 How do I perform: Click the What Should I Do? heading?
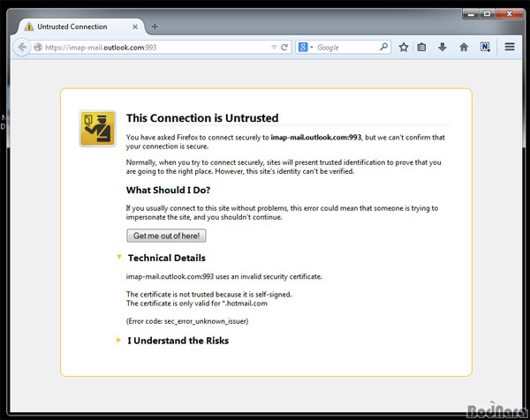click(x=168, y=190)
